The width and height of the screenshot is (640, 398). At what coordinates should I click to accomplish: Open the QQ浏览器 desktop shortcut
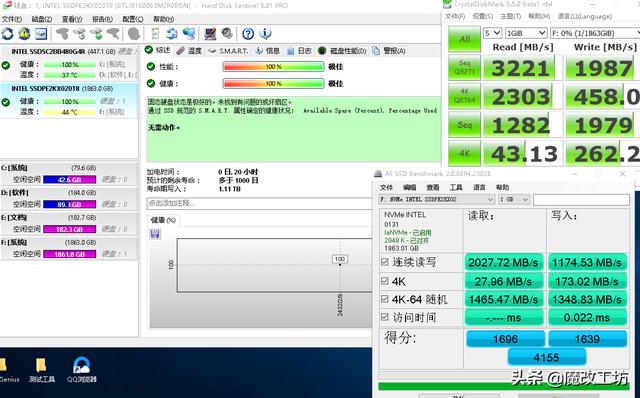82,370
